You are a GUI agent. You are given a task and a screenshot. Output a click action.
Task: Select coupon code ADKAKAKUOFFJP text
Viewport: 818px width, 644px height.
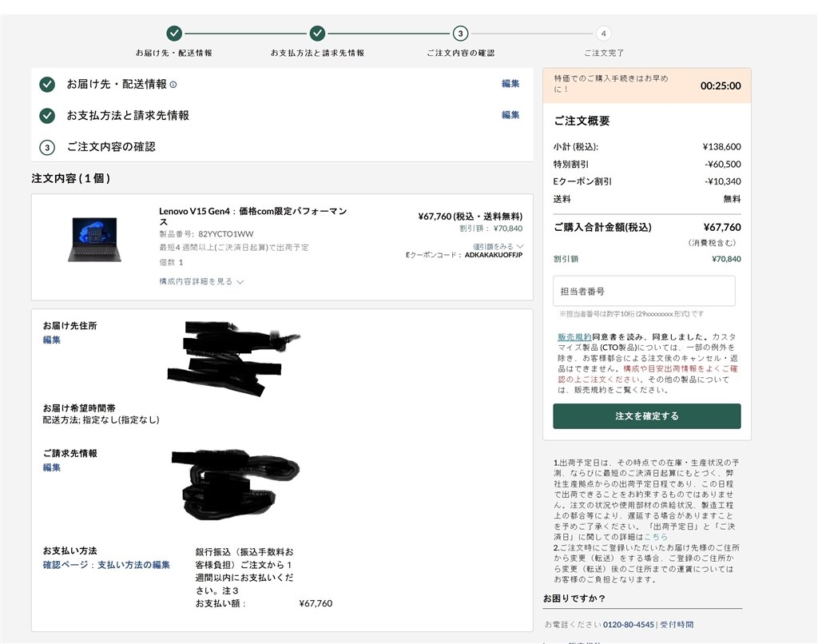tap(494, 255)
